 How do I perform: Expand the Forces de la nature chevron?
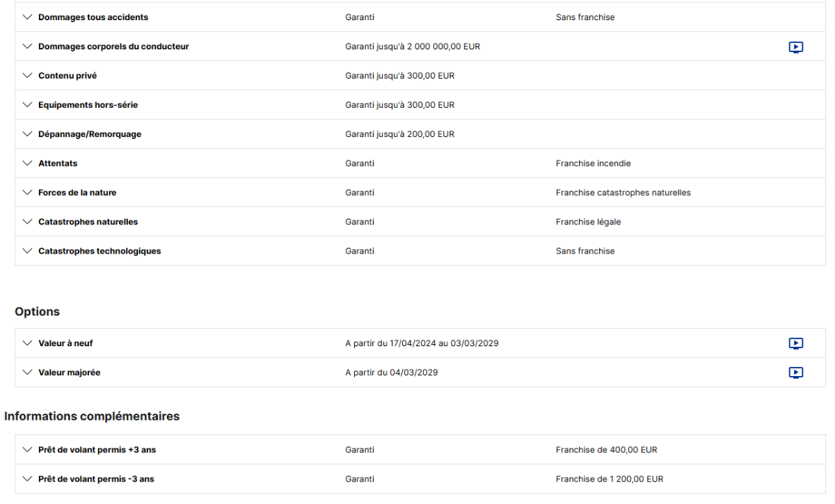[x=27, y=193]
